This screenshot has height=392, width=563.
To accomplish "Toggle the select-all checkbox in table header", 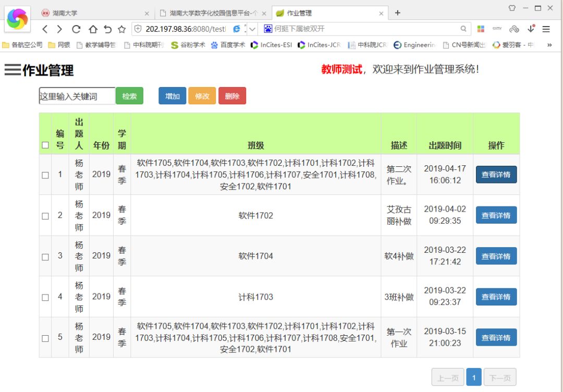I will [x=45, y=145].
